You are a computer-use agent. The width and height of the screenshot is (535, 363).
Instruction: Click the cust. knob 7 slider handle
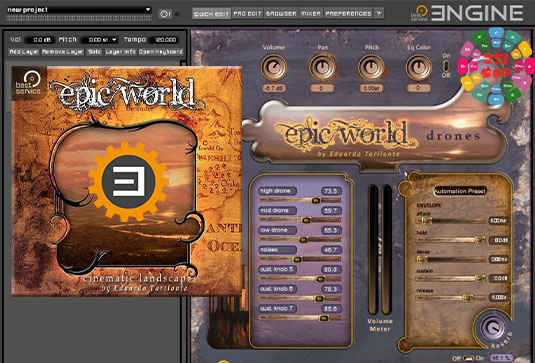click(x=323, y=318)
